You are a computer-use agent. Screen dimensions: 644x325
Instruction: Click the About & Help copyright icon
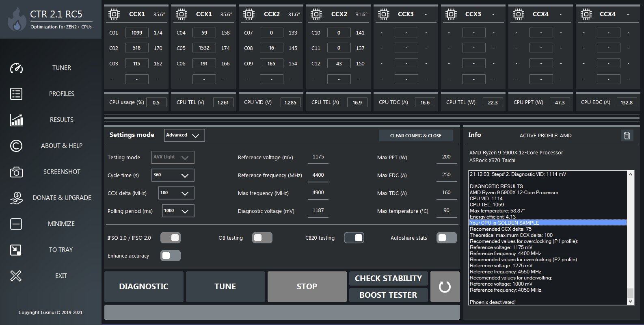tap(16, 146)
